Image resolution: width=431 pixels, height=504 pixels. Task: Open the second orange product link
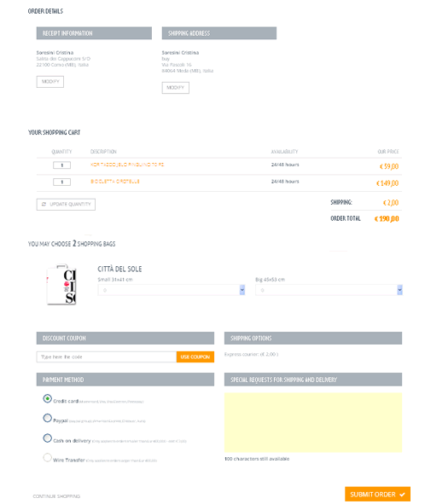pyautogui.click(x=115, y=182)
